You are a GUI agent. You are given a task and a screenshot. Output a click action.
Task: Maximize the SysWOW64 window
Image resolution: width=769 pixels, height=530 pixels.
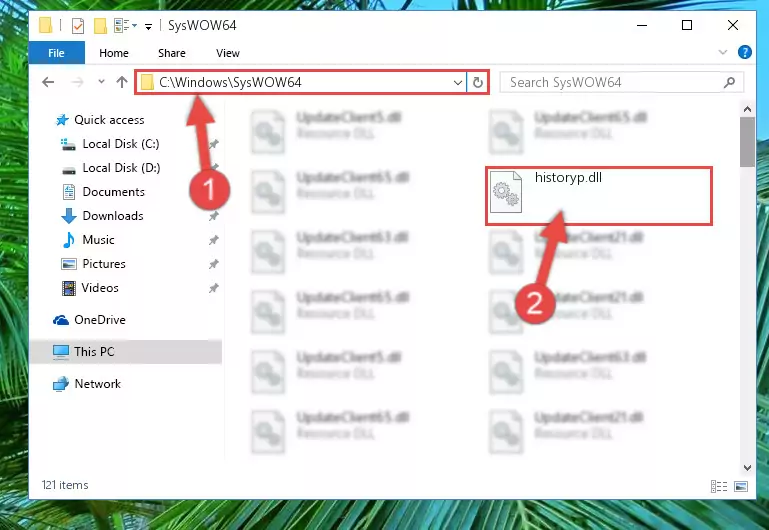pyautogui.click(x=687, y=25)
